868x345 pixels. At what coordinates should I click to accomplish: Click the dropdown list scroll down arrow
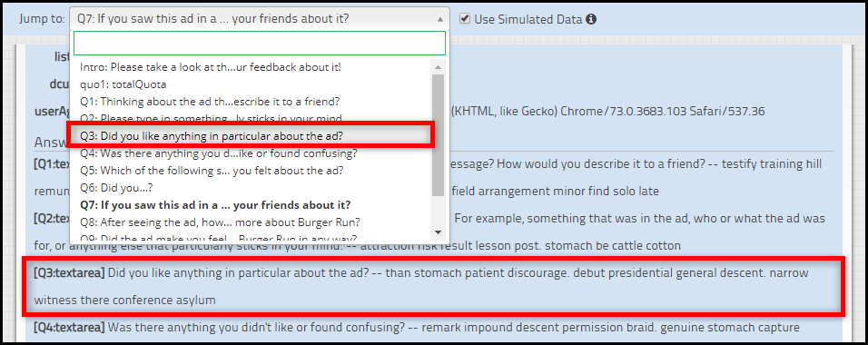click(438, 232)
